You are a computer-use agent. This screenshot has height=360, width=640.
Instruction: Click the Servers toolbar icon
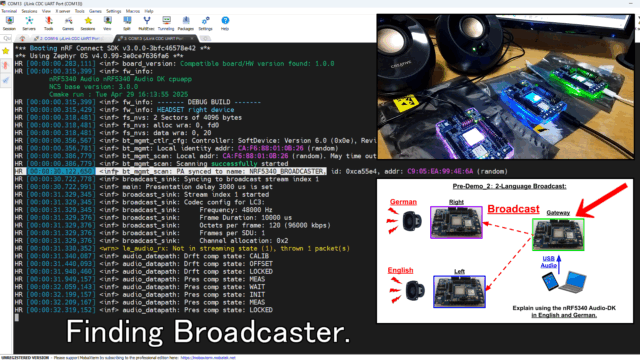pos(29,23)
